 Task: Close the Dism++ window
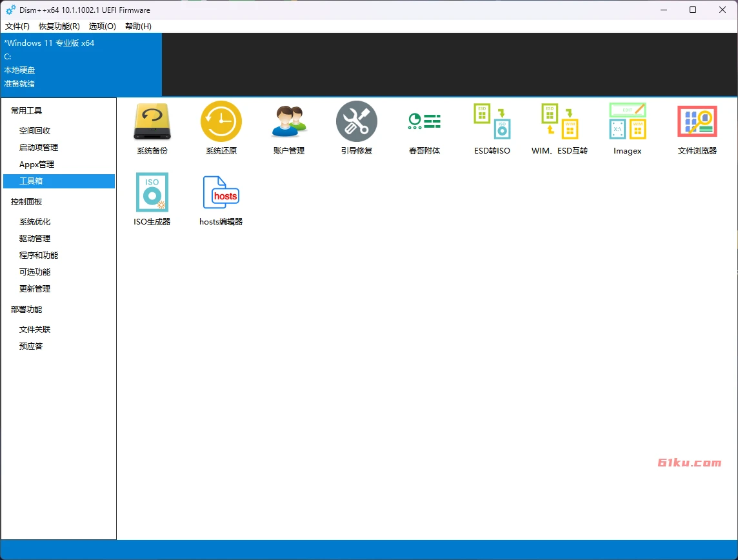pos(723,10)
